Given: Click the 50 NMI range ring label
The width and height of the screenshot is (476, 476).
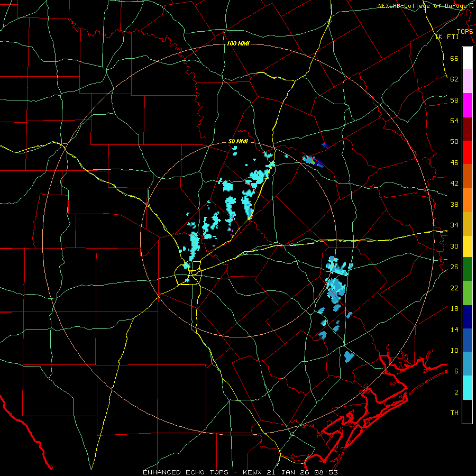Looking at the screenshot, I should (x=238, y=141).
